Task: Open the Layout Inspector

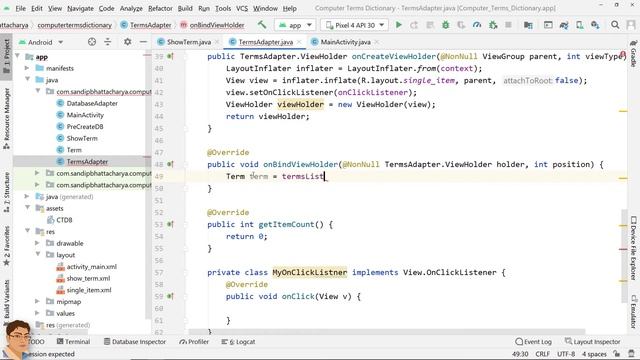Action: 592,342
